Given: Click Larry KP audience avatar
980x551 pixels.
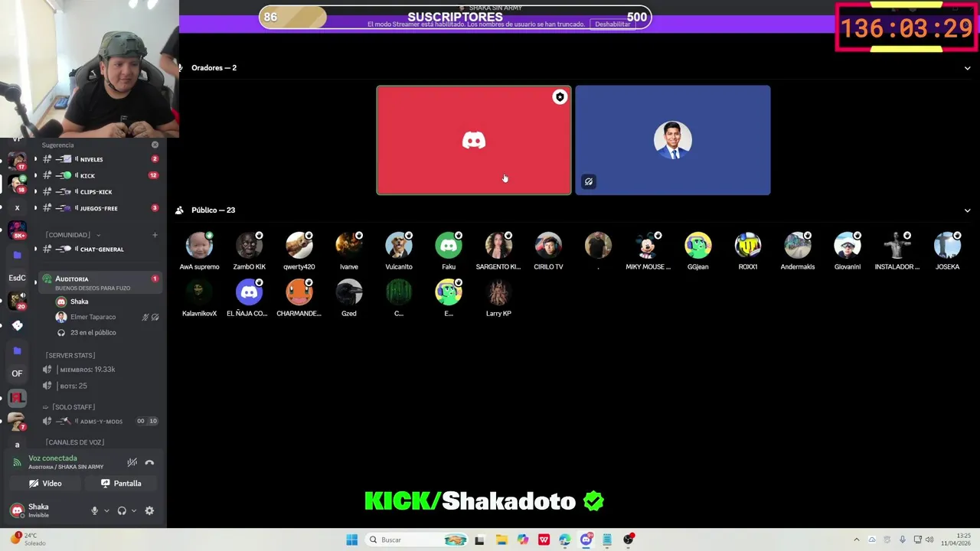Looking at the screenshot, I should point(498,292).
